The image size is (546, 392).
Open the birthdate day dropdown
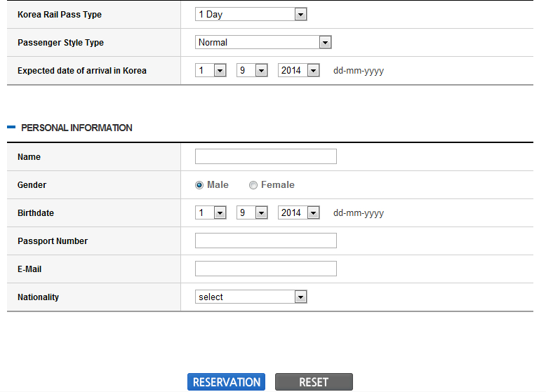(211, 213)
